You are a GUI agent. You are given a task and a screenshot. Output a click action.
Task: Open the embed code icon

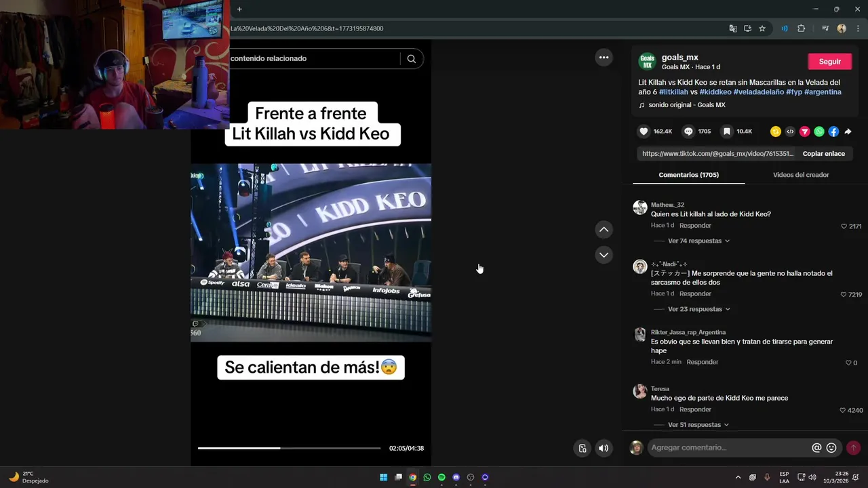(790, 131)
